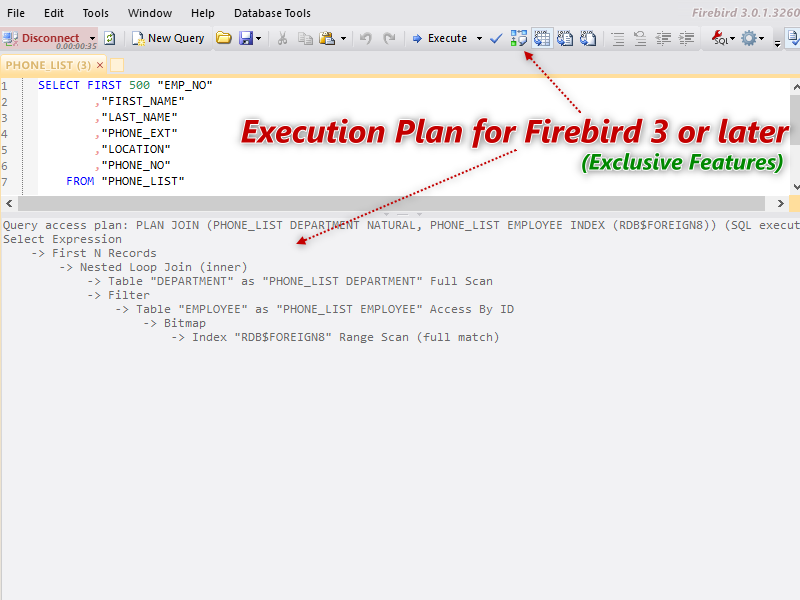The height and width of the screenshot is (600, 800).
Task: Click the Cut scissors icon
Action: (282, 38)
